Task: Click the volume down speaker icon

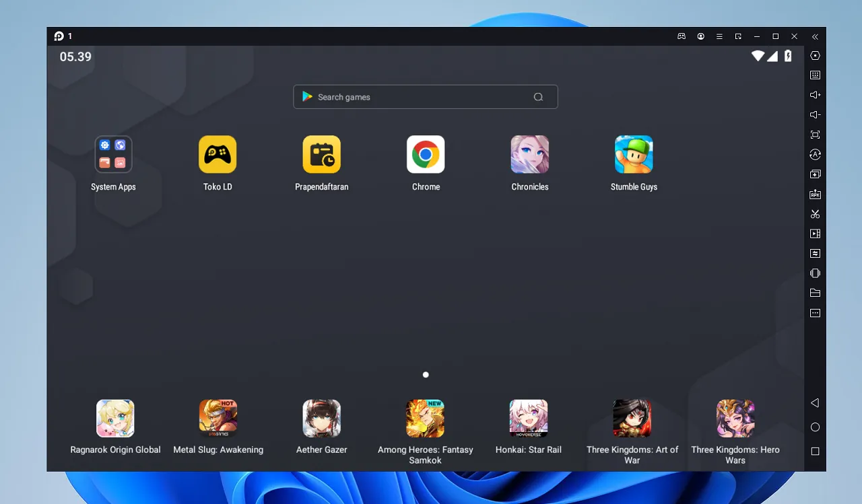Action: [x=815, y=115]
